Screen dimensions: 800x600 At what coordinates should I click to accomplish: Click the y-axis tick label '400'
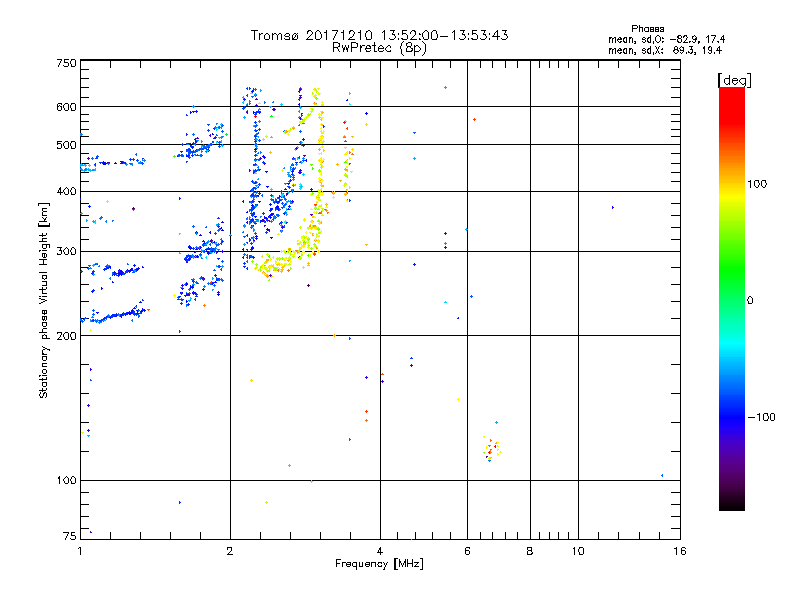(66, 191)
